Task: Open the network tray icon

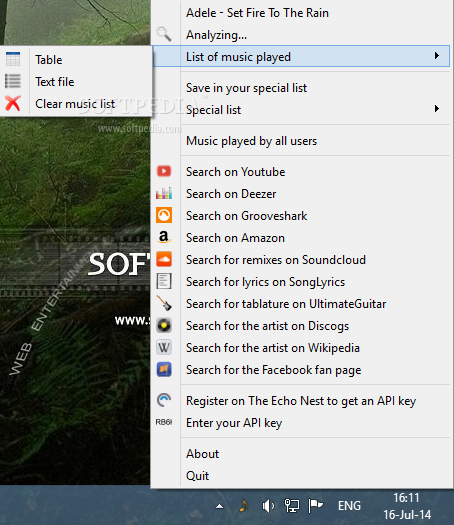Action: point(292,506)
